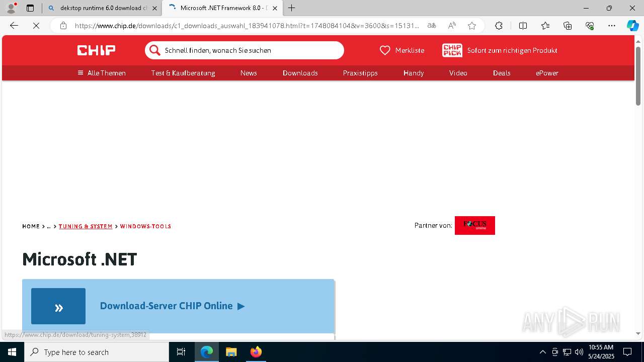Click the Edge profile avatar icon
The height and width of the screenshot is (362, 644).
tap(11, 8)
